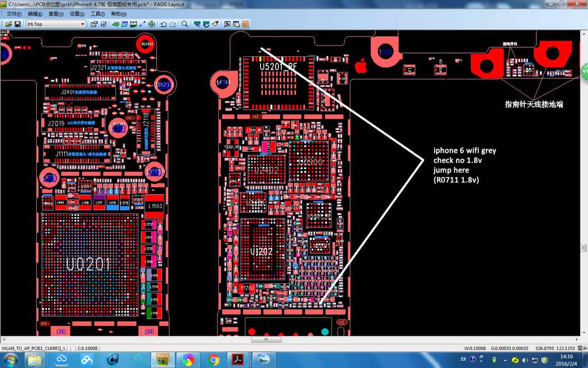Open the 设置(S) menu
This screenshot has width=588, height=368.
point(77,14)
